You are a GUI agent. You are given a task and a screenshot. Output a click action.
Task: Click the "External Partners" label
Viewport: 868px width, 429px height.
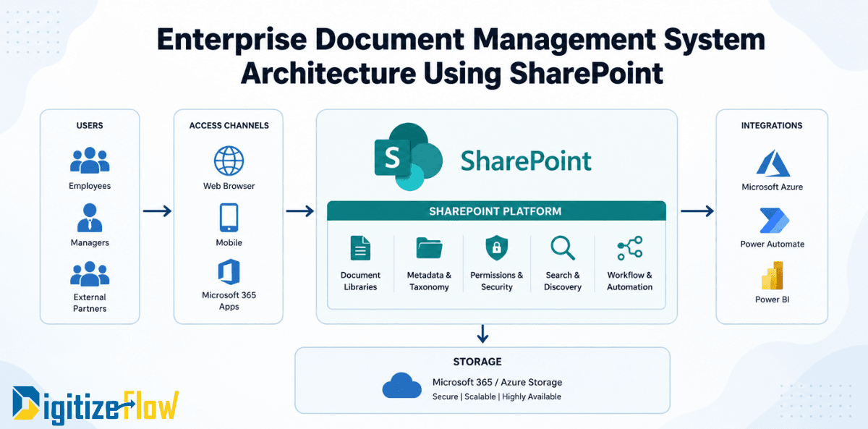click(90, 303)
